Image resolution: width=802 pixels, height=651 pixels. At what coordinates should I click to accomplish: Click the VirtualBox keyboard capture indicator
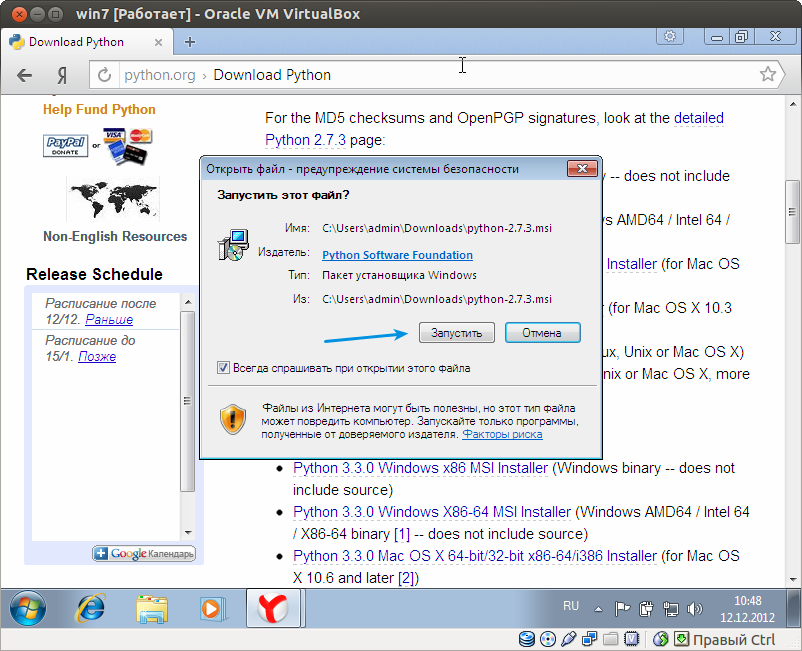[x=681, y=639]
